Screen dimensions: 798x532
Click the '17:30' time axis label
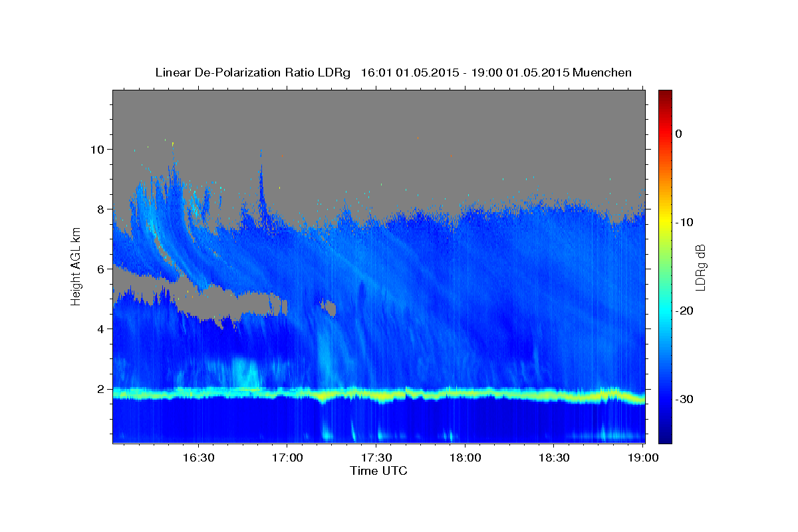pos(376,458)
